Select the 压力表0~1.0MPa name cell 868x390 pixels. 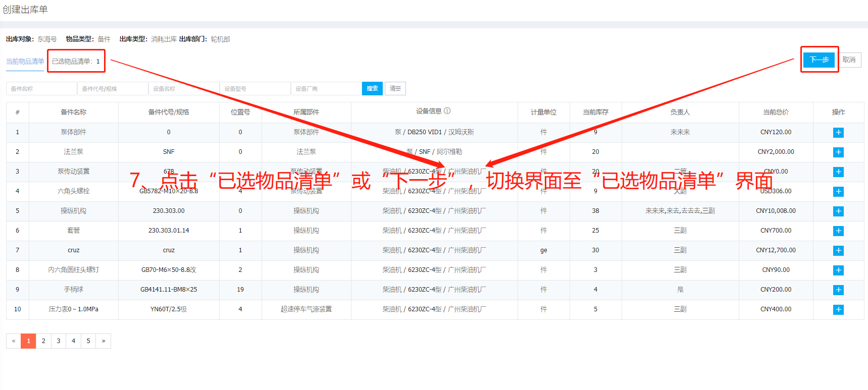coord(74,309)
